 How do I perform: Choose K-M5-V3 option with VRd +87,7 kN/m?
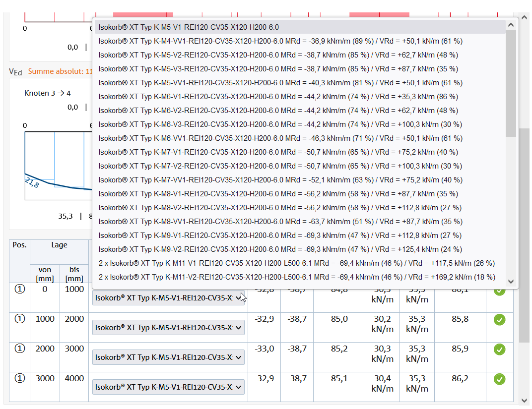point(300,69)
